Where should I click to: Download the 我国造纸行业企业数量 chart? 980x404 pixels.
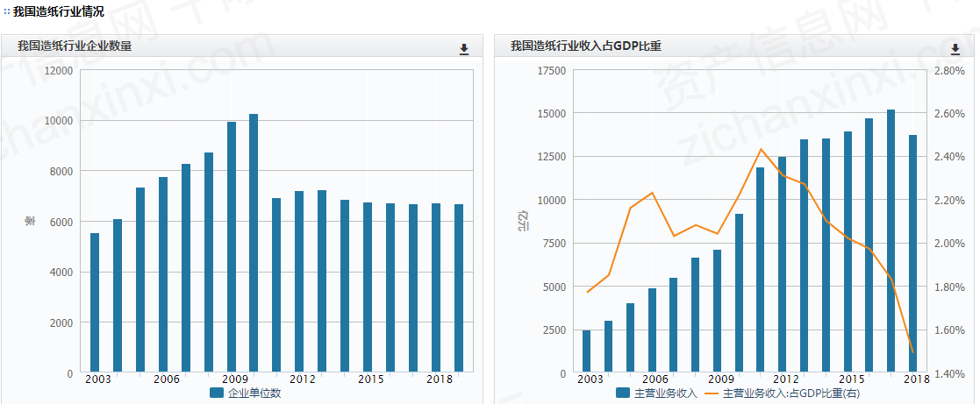pos(464,49)
